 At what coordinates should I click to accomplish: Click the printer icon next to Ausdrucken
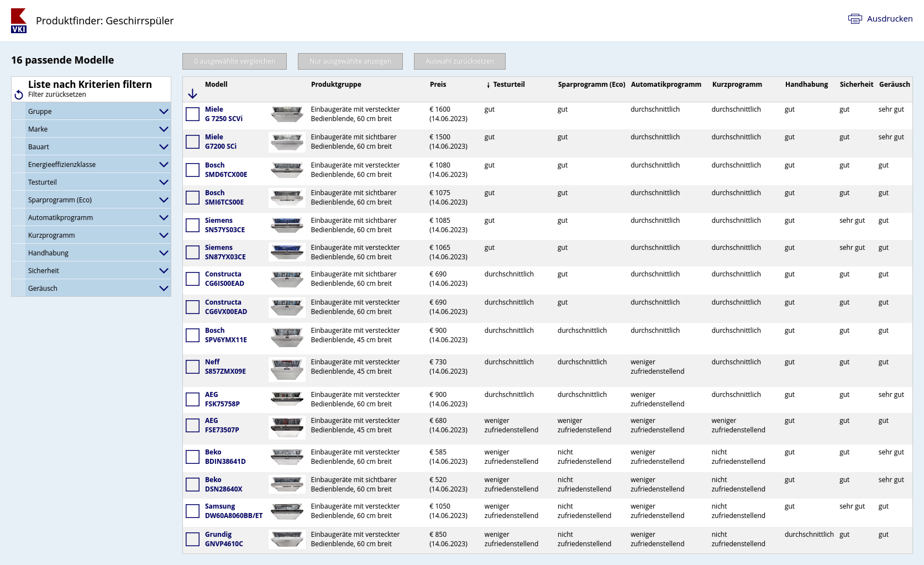pos(855,19)
